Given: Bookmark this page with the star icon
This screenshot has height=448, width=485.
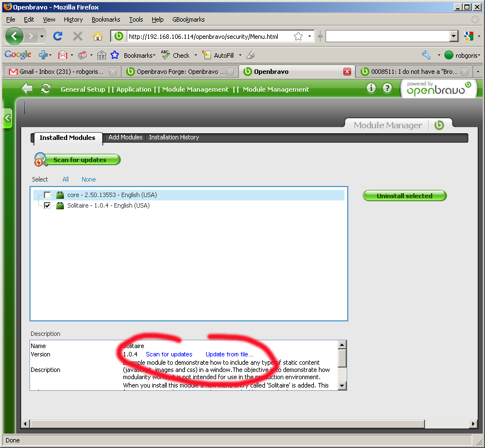Looking at the screenshot, I should [298, 37].
